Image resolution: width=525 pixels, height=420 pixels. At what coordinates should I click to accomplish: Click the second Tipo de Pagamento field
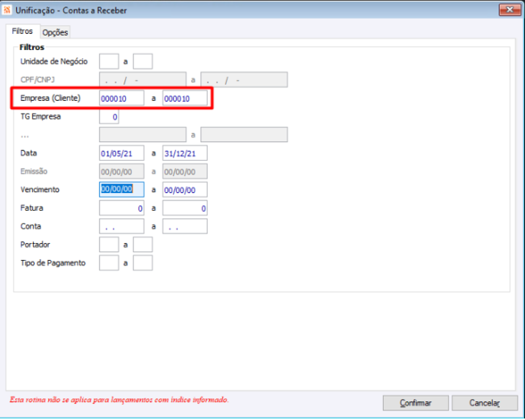(x=143, y=263)
